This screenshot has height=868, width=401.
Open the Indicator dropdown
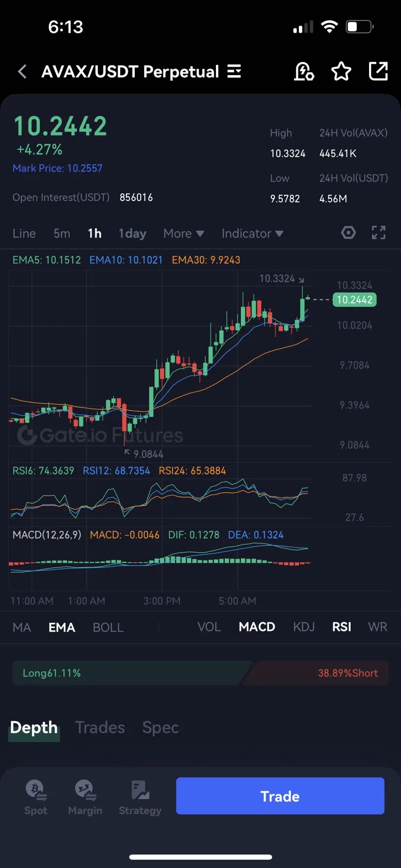(252, 233)
